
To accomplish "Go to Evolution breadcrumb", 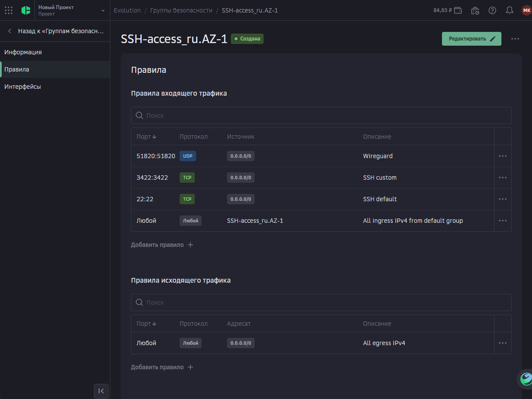I will click(127, 10).
